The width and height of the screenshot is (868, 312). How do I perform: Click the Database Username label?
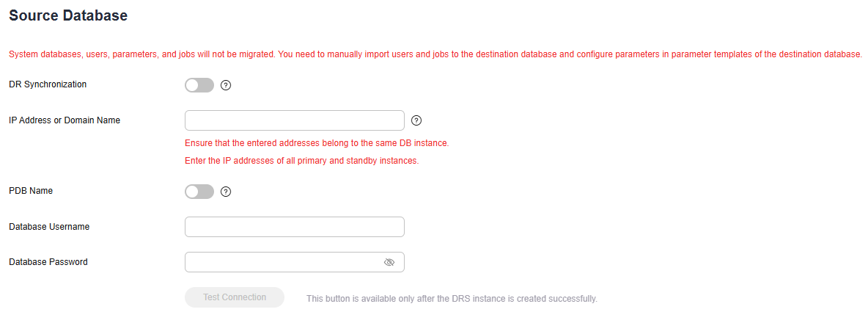pos(49,226)
